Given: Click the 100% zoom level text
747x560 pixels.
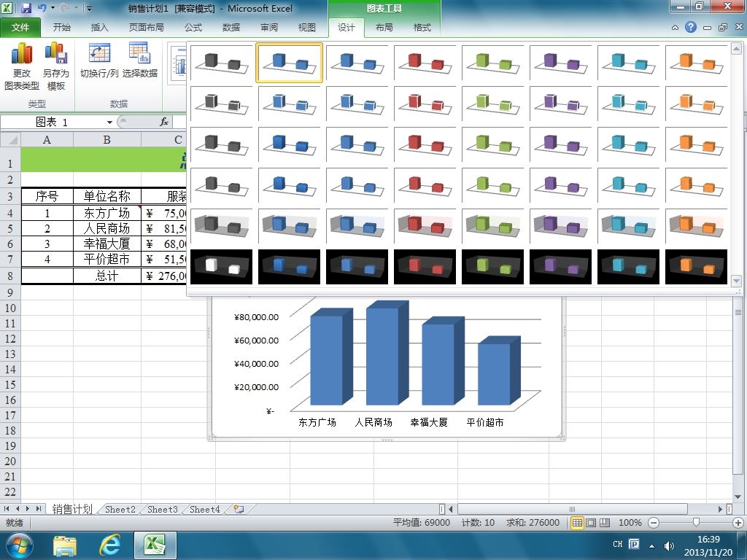Looking at the screenshot, I should tap(630, 522).
